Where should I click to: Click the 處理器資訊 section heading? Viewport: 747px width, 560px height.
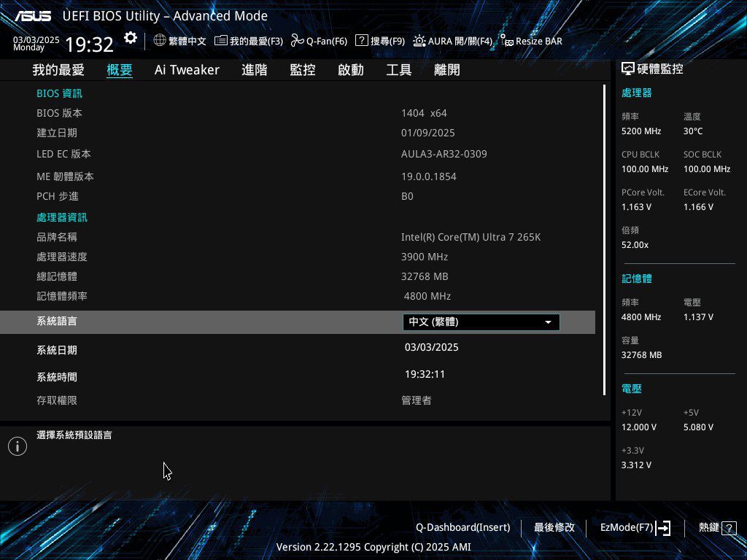tap(62, 217)
